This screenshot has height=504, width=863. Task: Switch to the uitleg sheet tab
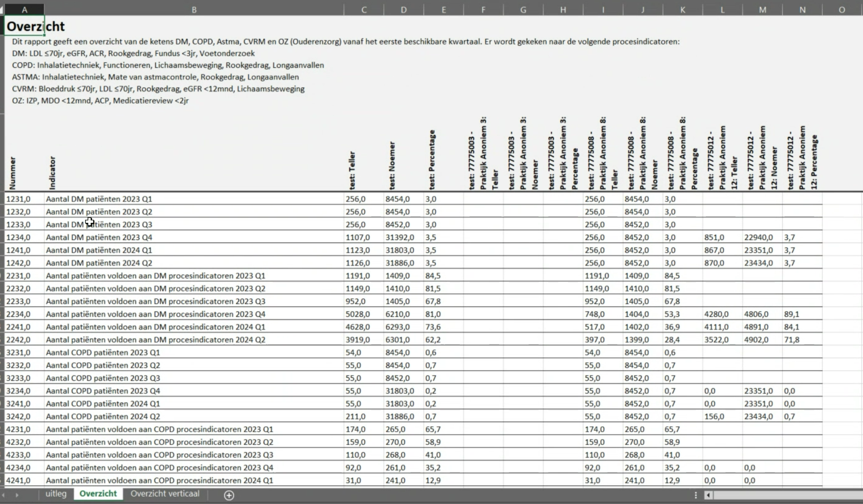tap(56, 494)
